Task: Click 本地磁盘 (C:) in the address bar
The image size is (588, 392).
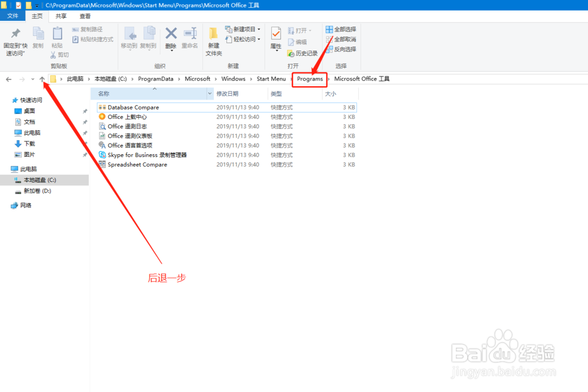Action: tap(111, 79)
